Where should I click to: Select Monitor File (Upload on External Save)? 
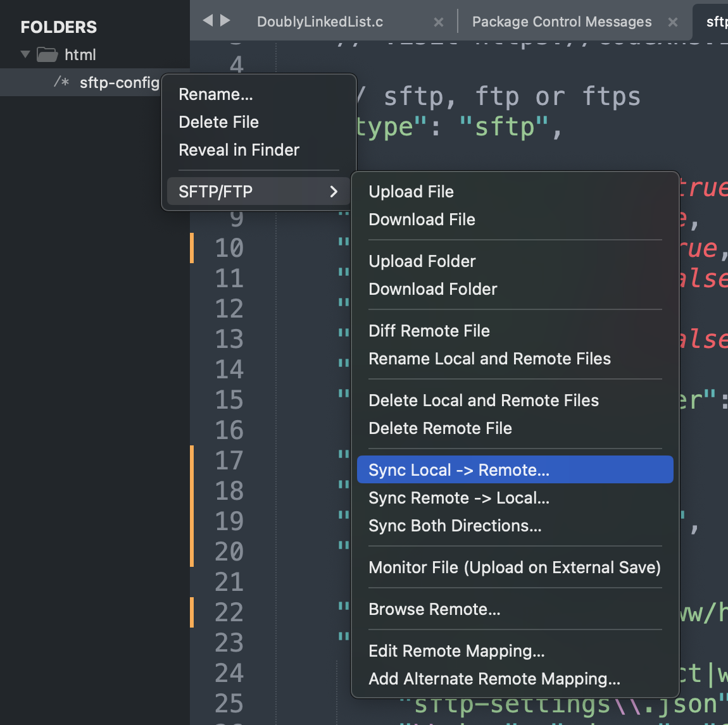515,567
